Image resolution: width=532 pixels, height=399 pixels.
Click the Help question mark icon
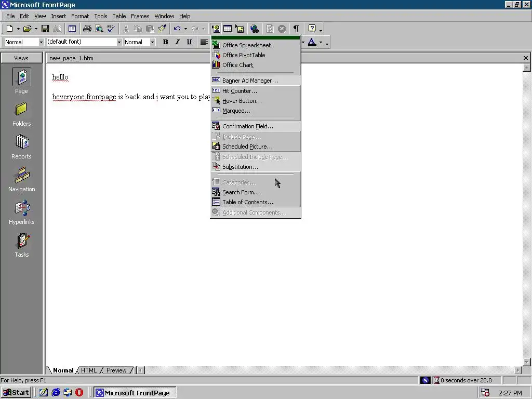click(x=312, y=29)
